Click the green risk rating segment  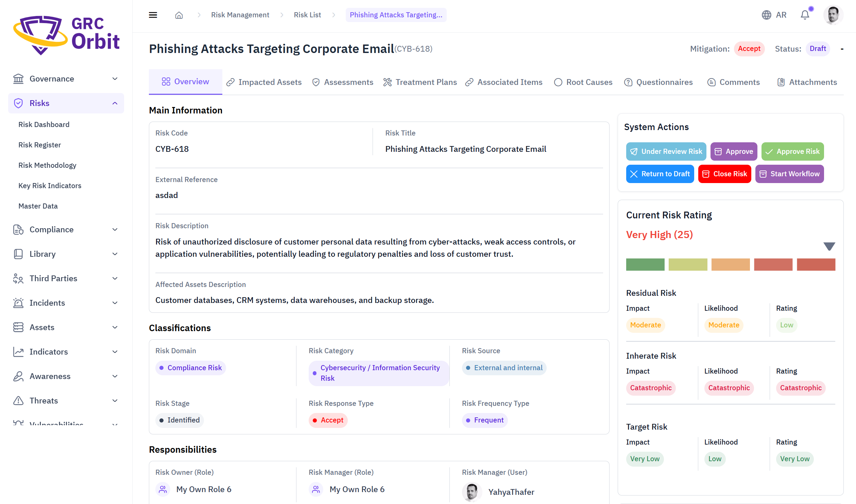pos(645,265)
